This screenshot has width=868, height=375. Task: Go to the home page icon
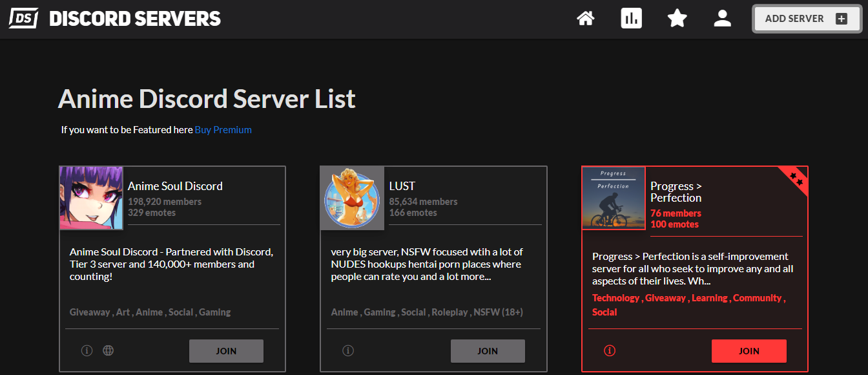(x=586, y=18)
